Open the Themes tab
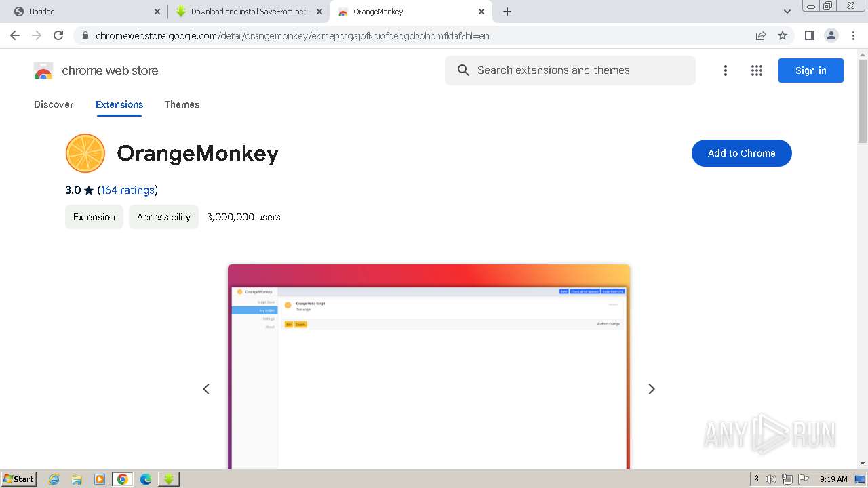868x488 pixels. pos(182,104)
